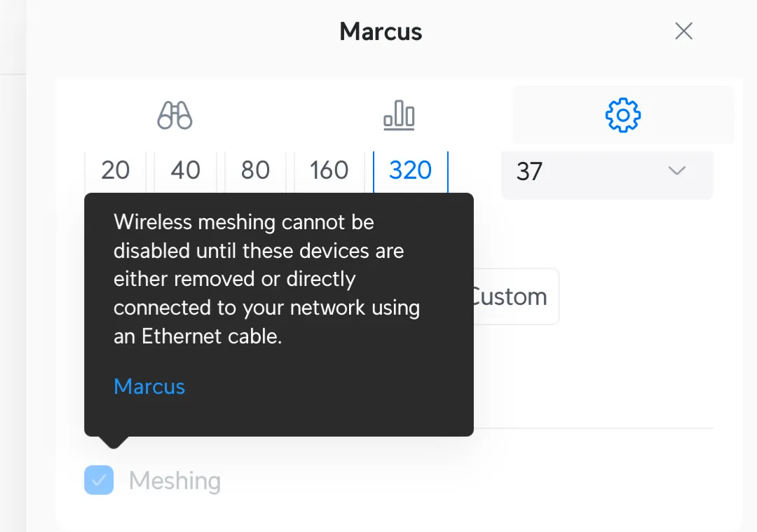Select the 20 MHz width control segment

pyautogui.click(x=116, y=170)
